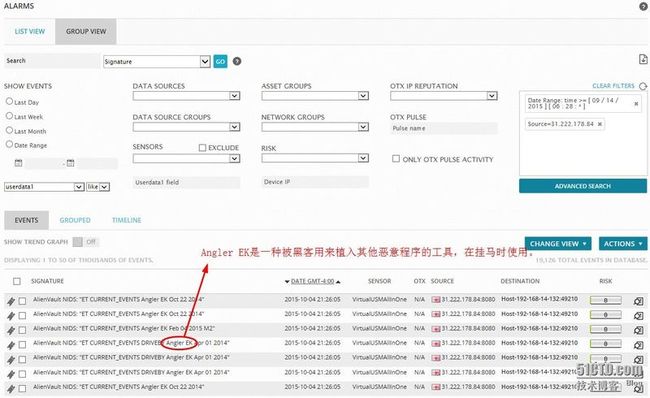The image size is (650, 398).
Task: Open the Actions dropdown button
Action: pyautogui.click(x=623, y=244)
